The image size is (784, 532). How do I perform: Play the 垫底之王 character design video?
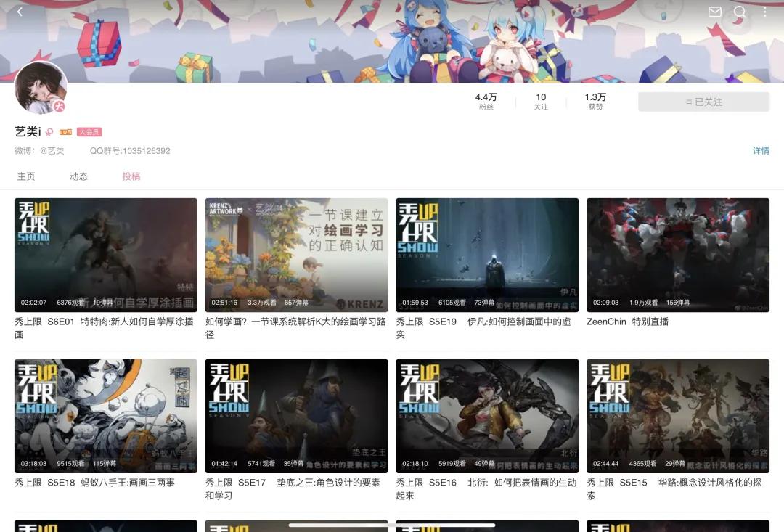tap(296, 415)
